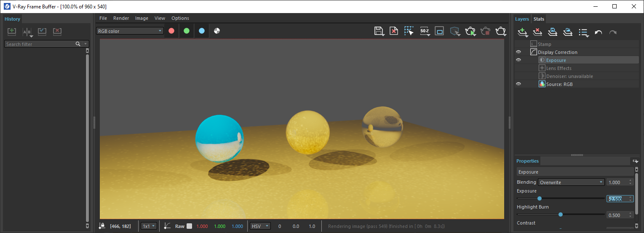Click the Highlight Burn slider handle
Viewport: 644px width, 233px height.
(x=561, y=214)
